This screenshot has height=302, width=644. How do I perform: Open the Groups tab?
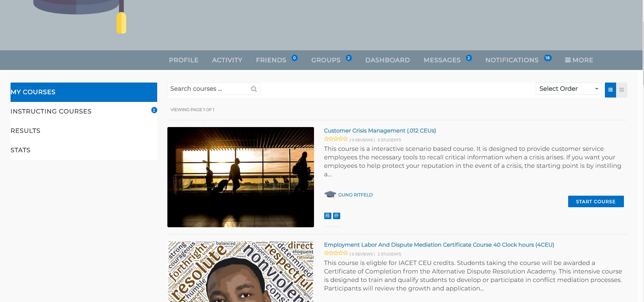pyautogui.click(x=326, y=60)
